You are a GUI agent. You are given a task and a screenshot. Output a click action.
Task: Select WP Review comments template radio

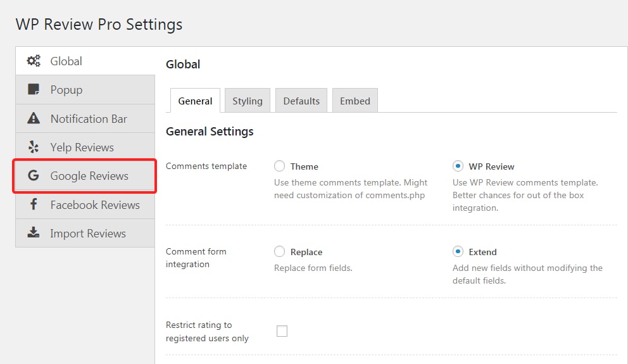[458, 166]
